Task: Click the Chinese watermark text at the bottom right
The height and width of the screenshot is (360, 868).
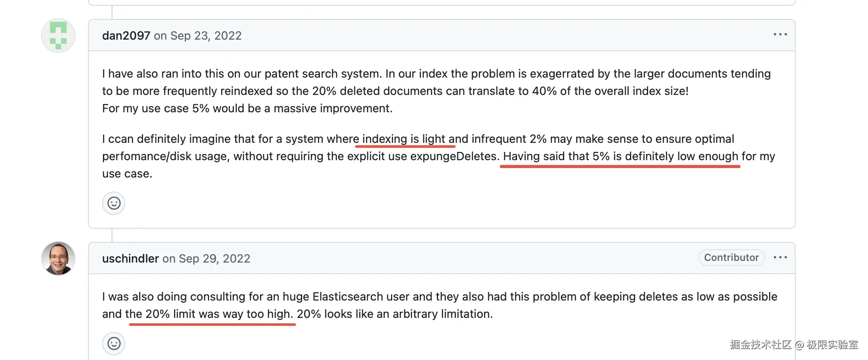Action: point(794,345)
